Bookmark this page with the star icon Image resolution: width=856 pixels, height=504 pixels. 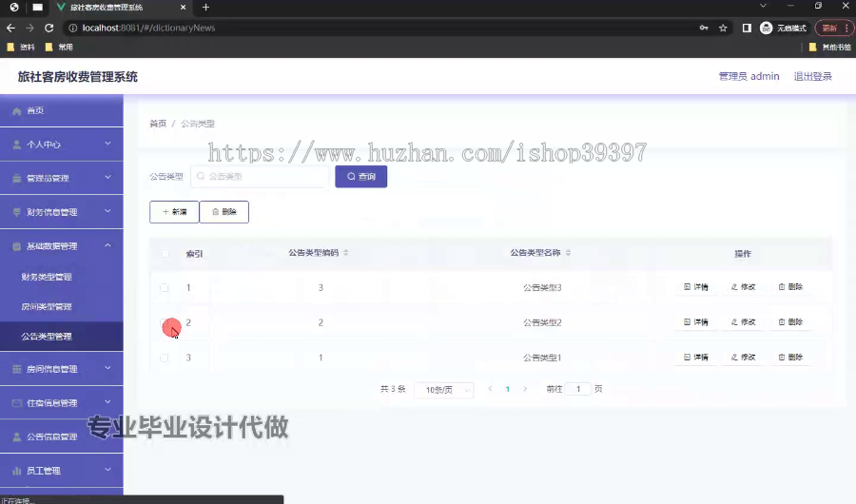[x=723, y=28]
